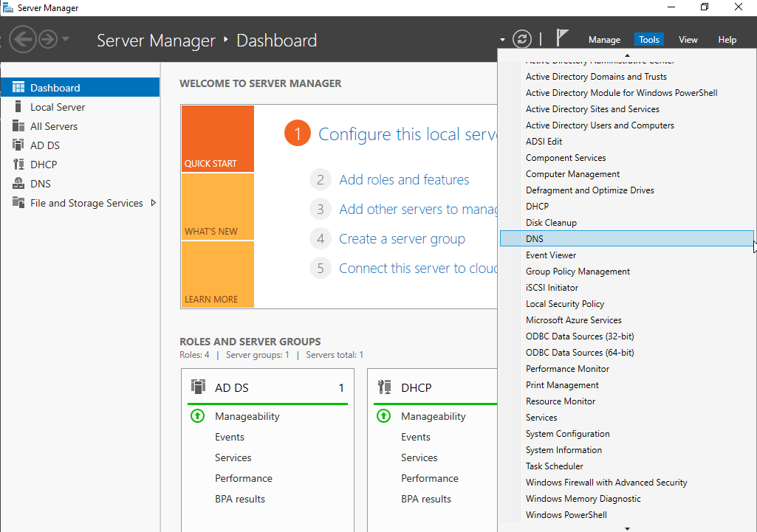Select Dashboard in the left navigation

(x=81, y=87)
